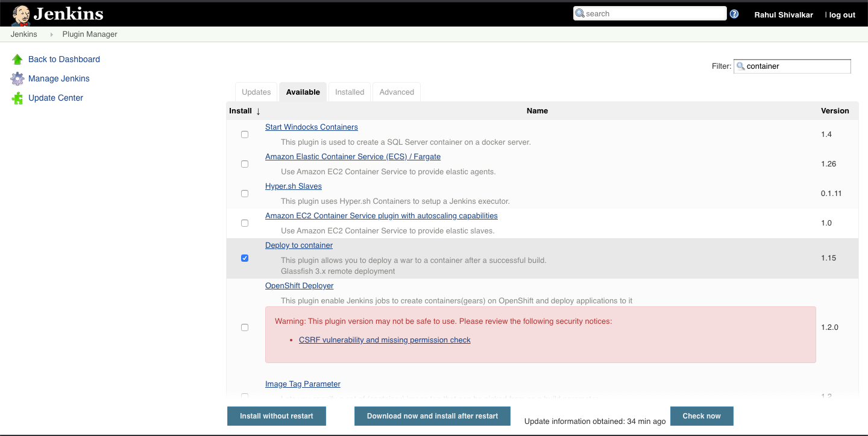The image size is (868, 436).
Task: Click the green puzzle-piece Update Center icon
Action: click(x=17, y=98)
